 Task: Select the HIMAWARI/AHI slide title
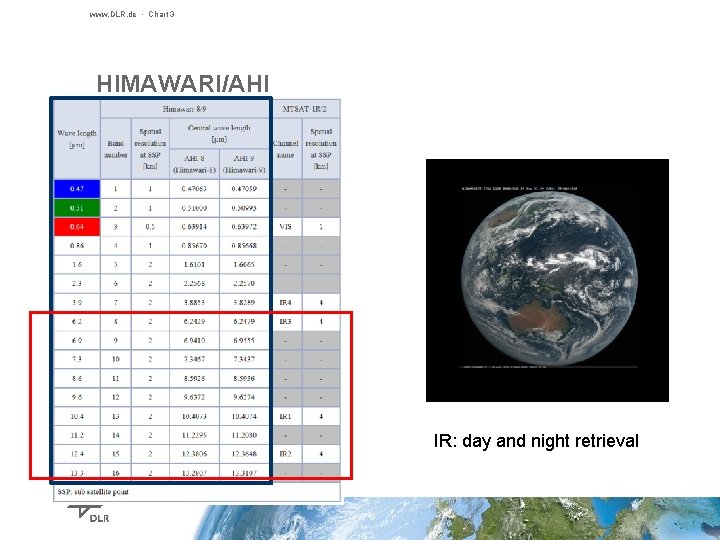[183, 84]
